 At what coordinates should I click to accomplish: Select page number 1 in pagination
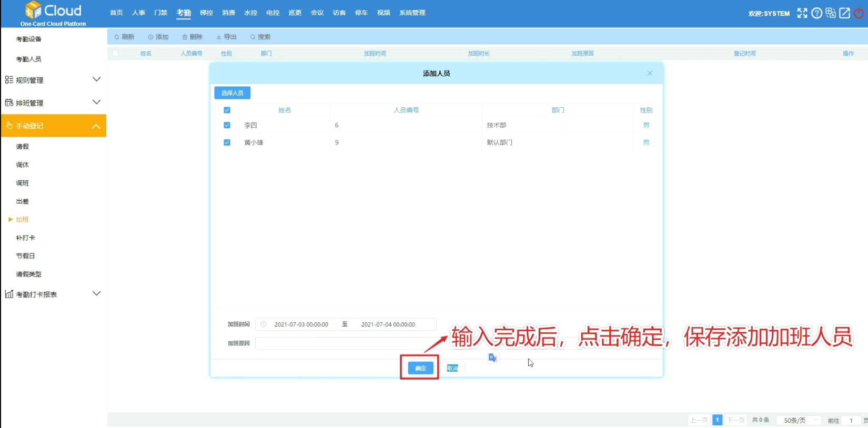717,420
